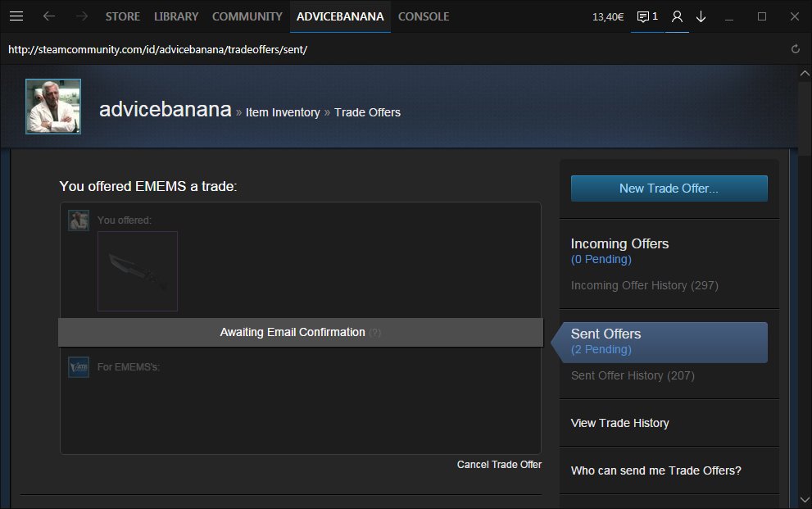Go back with the left arrow
This screenshot has width=812, height=509.
[x=49, y=16]
